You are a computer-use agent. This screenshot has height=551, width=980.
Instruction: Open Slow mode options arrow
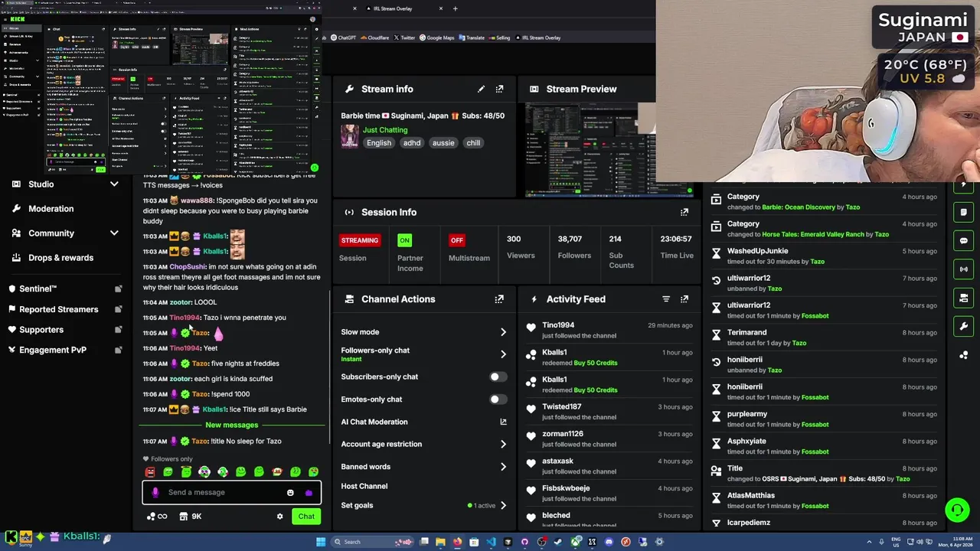point(503,332)
